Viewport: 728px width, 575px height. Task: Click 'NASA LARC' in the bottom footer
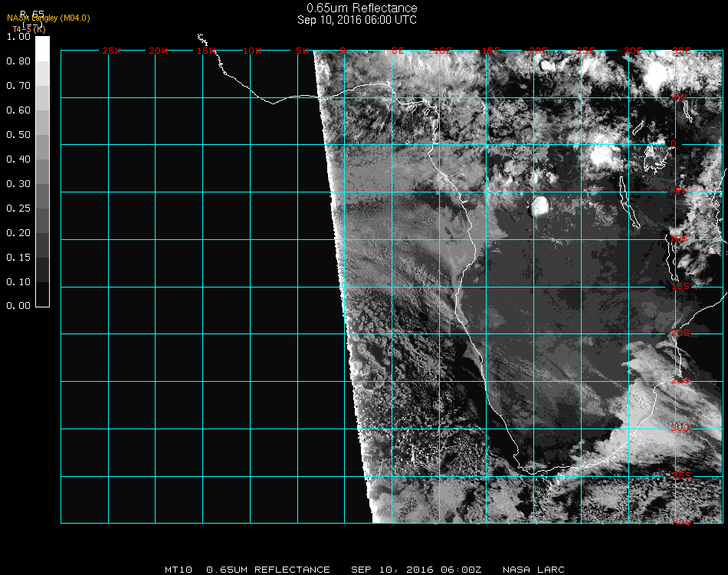(533, 570)
